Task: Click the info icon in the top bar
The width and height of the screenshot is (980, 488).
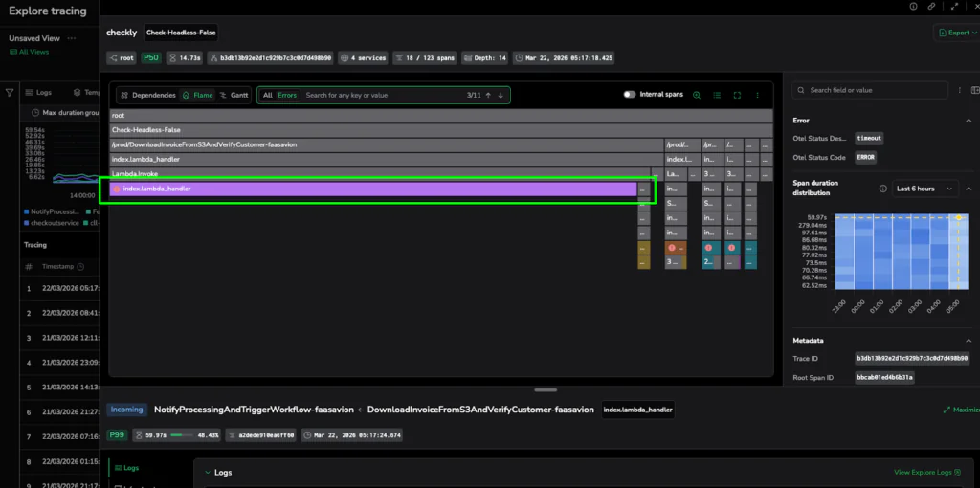Action: (911, 7)
